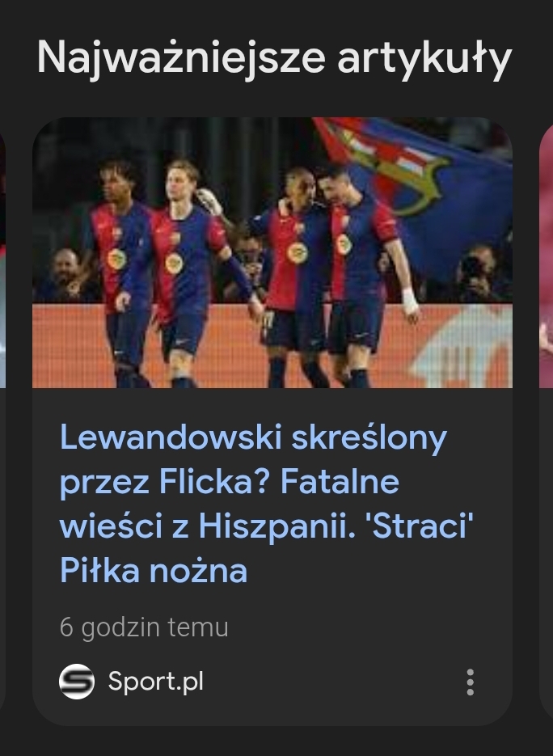This screenshot has width=553, height=756.
Task: Open the Lewandowski skreślony headline link
Action: pos(266,504)
